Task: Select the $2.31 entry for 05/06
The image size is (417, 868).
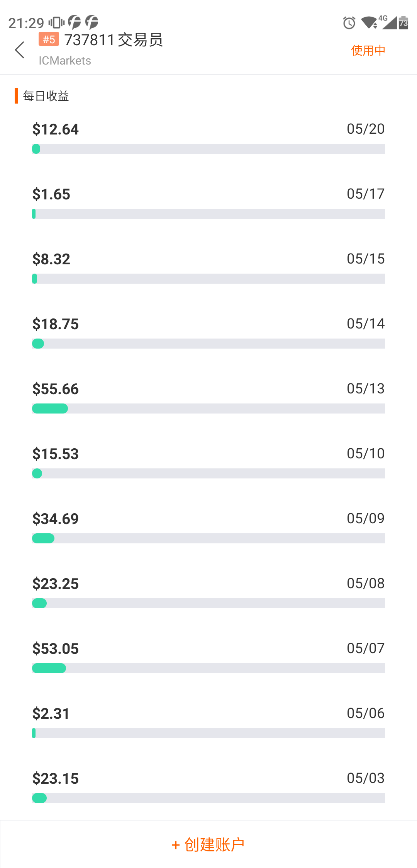Action: [51, 714]
